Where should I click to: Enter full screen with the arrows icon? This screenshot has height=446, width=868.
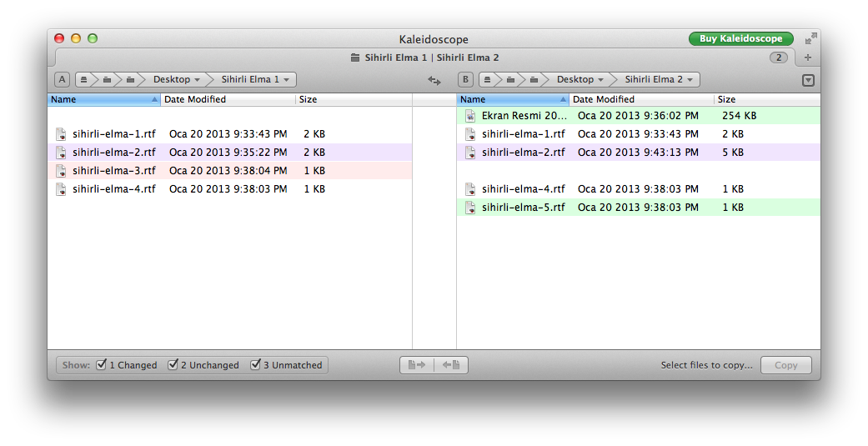coord(810,39)
